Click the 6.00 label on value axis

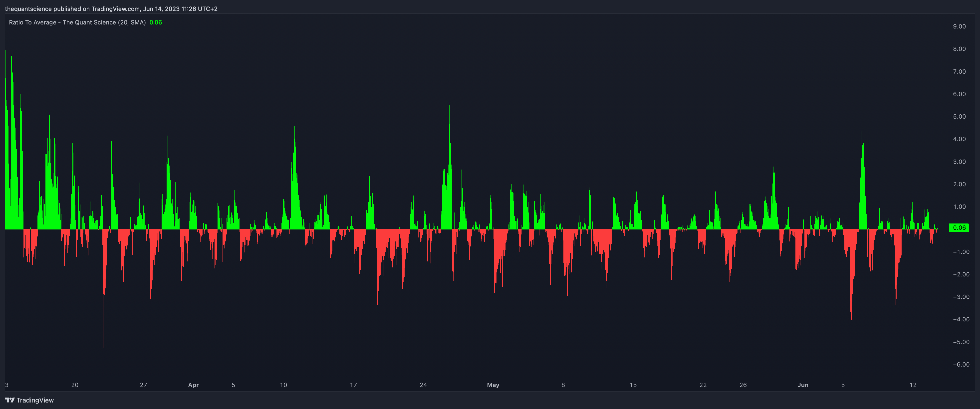click(959, 94)
